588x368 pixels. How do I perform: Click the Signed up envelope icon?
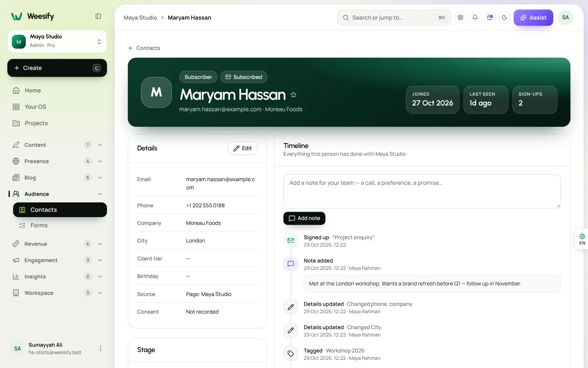tap(291, 241)
